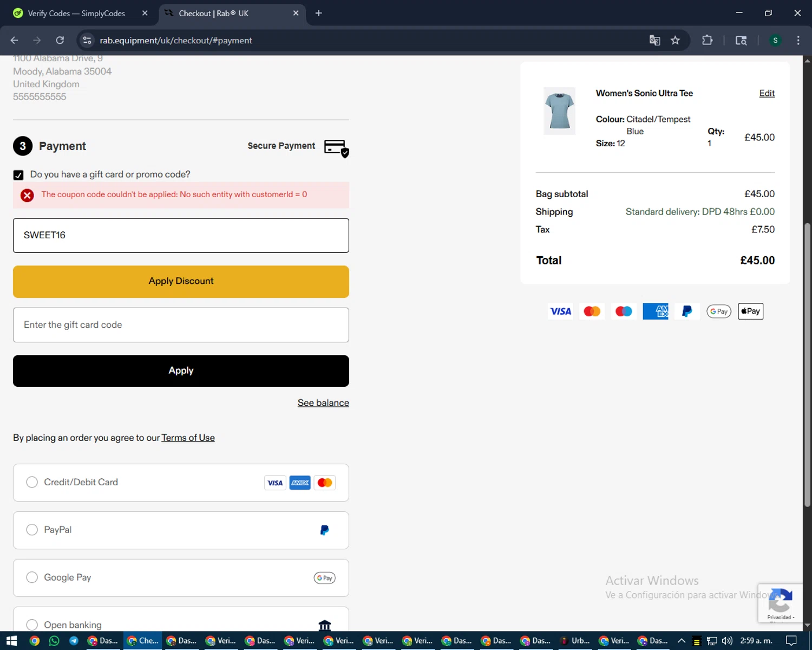Click the Amex logo in Credit/Debit Card row
Image resolution: width=812 pixels, height=650 pixels.
pyautogui.click(x=300, y=483)
